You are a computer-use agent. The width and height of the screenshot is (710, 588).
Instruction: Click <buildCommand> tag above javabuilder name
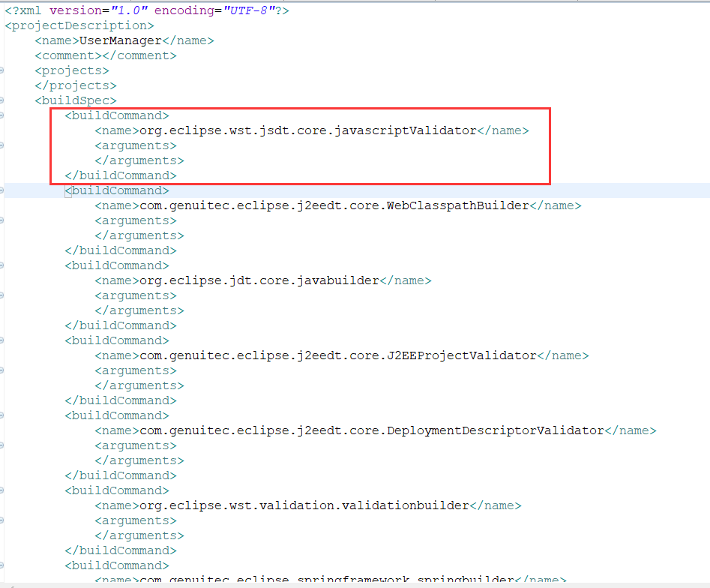(117, 265)
